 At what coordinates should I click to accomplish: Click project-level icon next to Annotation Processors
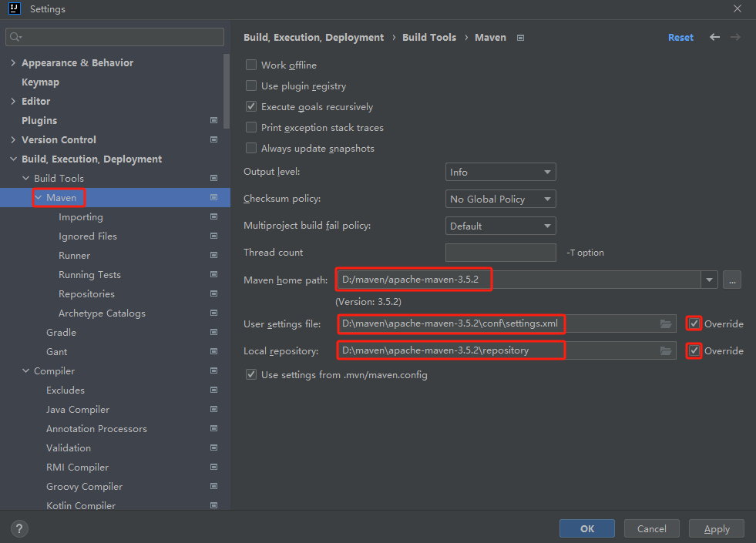(213, 429)
